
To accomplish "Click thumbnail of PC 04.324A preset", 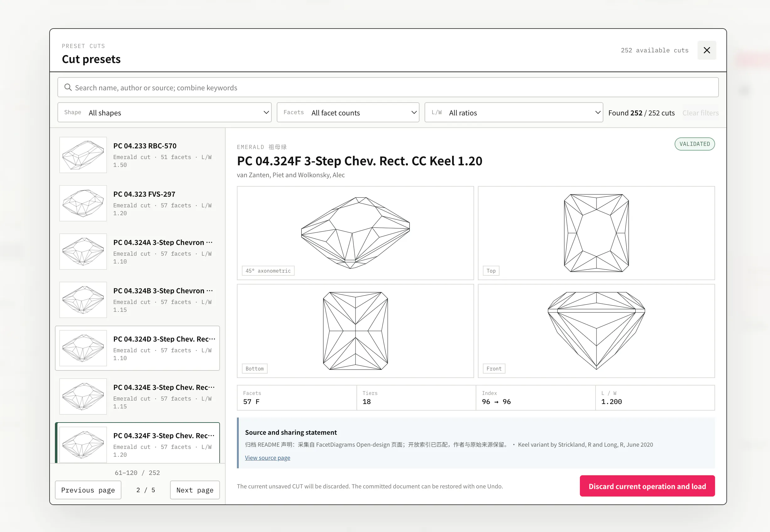I will click(83, 252).
